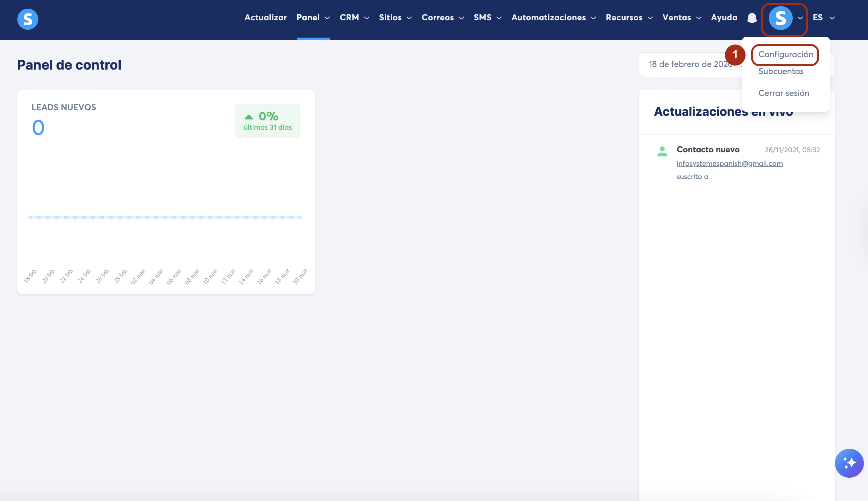
Task: Open the AI assistant sparkle button
Action: pos(849,463)
